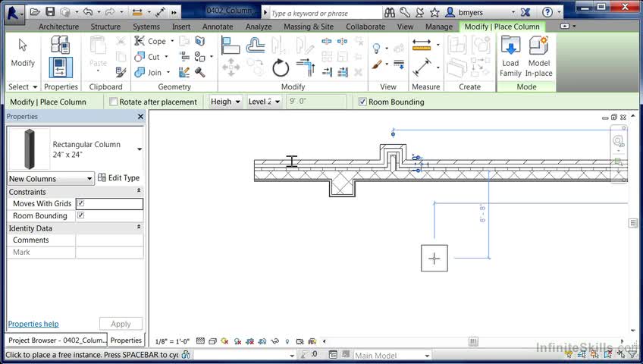Screen dimensions: 643x364
Task: Click the Detail Level icon in view control bar
Action: click(x=200, y=341)
